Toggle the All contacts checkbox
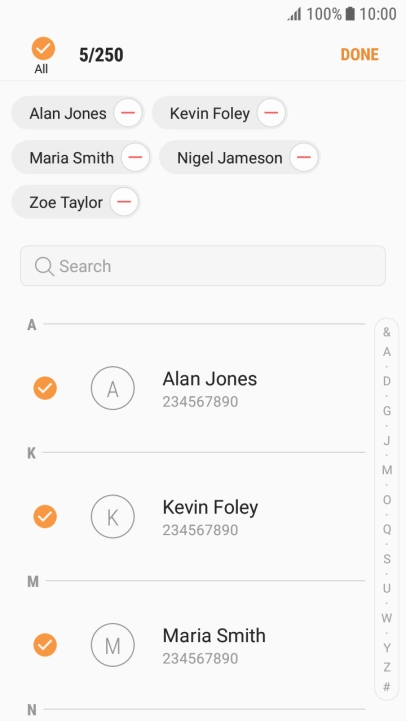This screenshot has width=406, height=721. coord(43,49)
